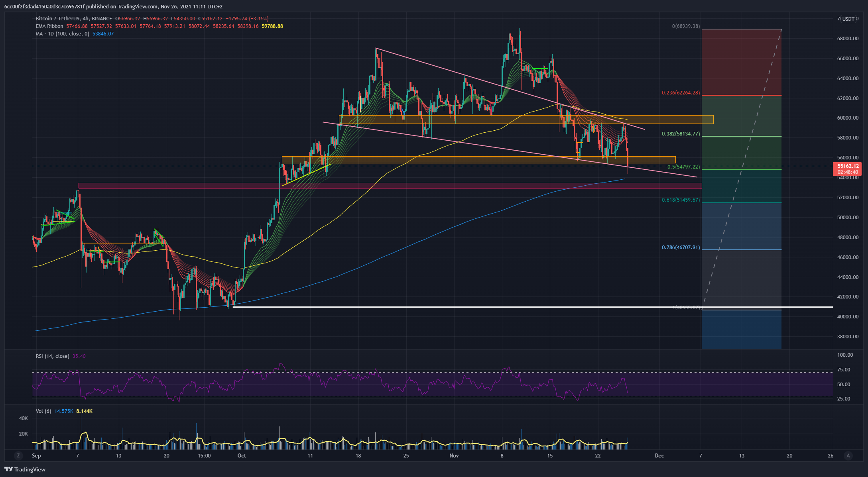Click the MA value 53846.07
The image size is (868, 477).
click(x=103, y=34)
